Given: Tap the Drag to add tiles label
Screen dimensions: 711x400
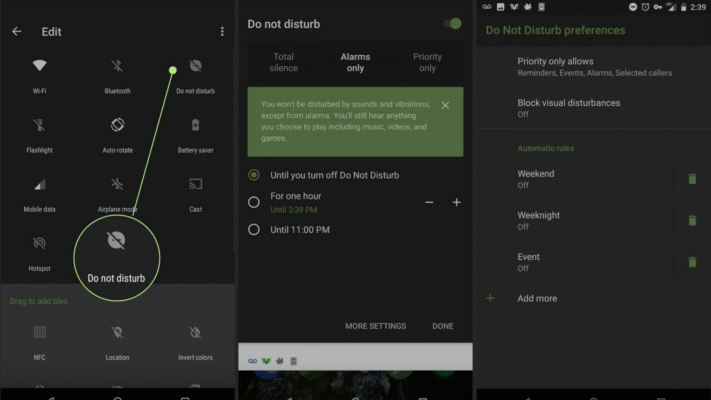Looking at the screenshot, I should [39, 301].
